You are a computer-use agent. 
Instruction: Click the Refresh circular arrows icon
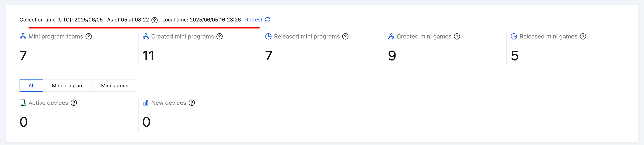pos(267,20)
